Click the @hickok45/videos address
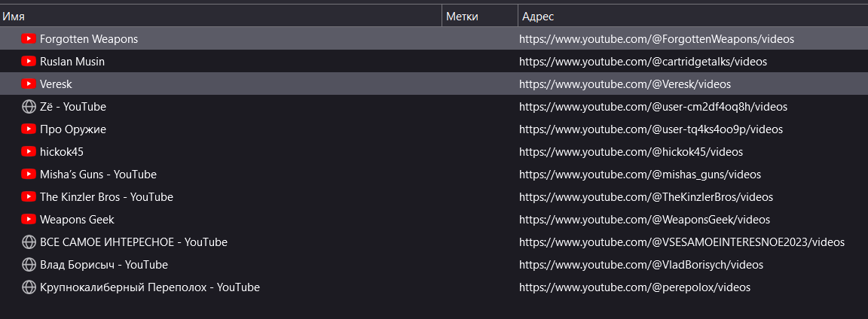Viewport: 868px width, 319px height. pyautogui.click(x=631, y=152)
